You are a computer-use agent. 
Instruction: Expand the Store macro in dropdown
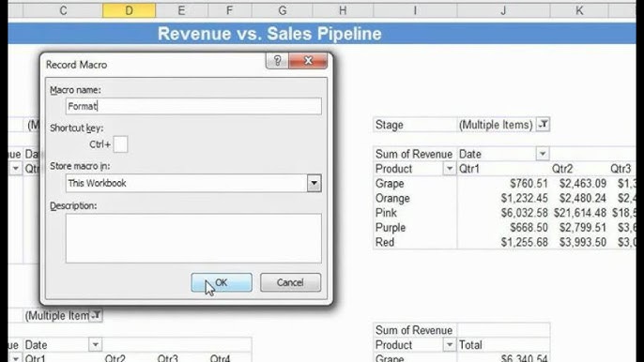[x=314, y=183]
